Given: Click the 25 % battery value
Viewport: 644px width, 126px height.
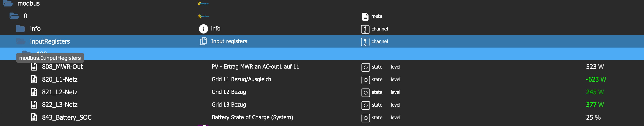Looking at the screenshot, I should [593, 117].
